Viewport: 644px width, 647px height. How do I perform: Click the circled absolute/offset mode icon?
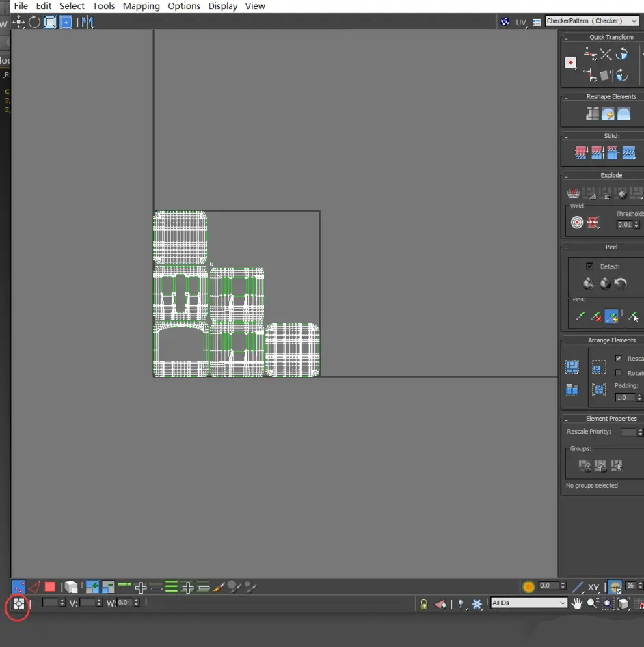(18, 603)
